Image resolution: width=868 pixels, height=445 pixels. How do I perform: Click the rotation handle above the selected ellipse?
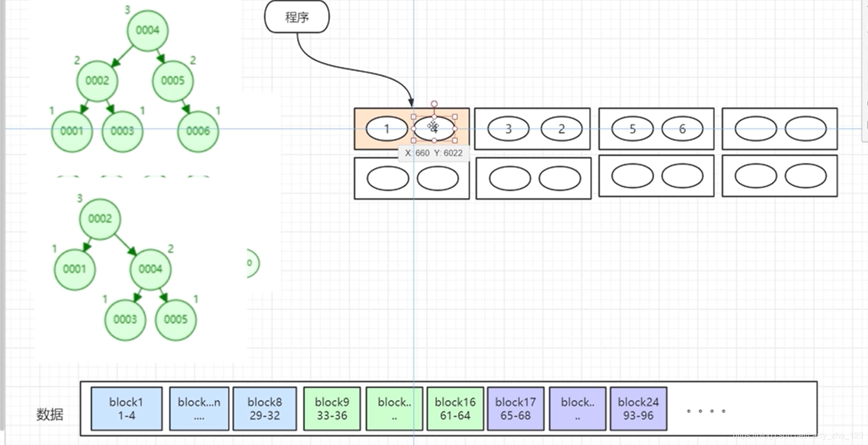tap(434, 104)
